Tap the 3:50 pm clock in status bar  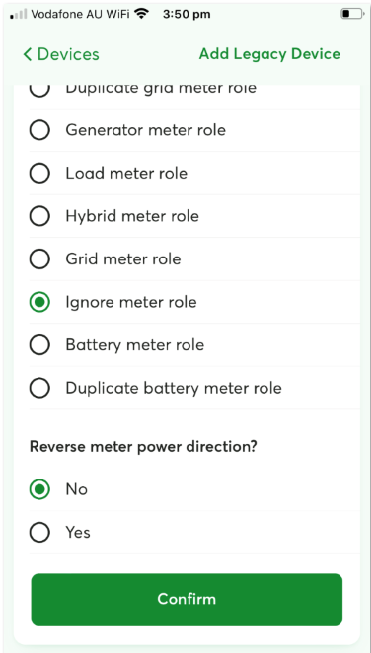[187, 15]
